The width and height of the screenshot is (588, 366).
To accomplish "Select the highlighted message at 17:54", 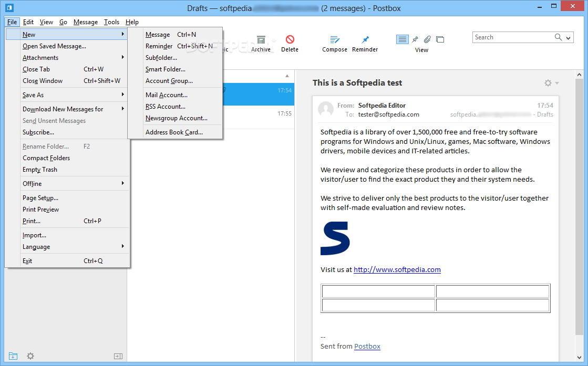I will tap(259, 94).
